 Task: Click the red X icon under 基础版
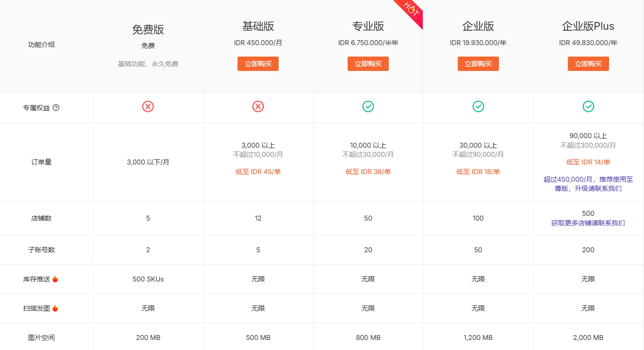click(x=258, y=107)
